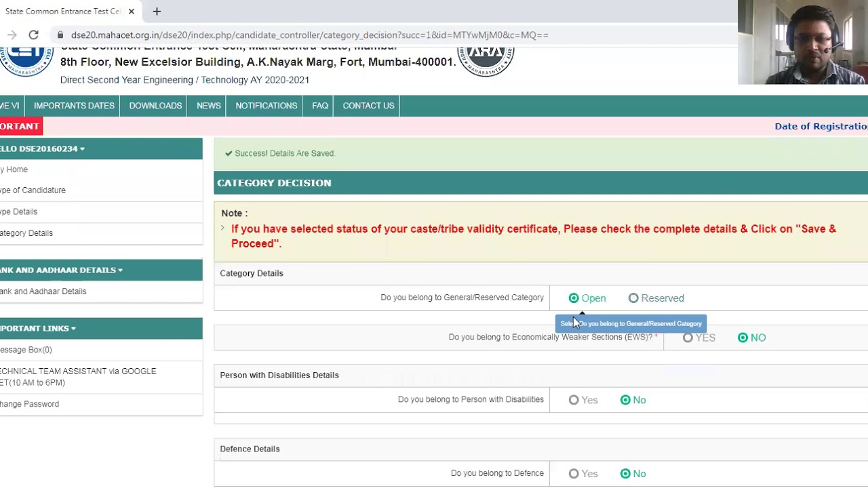Click Direct Second Year Engineering header text
This screenshot has width=868, height=488.
[184, 80]
